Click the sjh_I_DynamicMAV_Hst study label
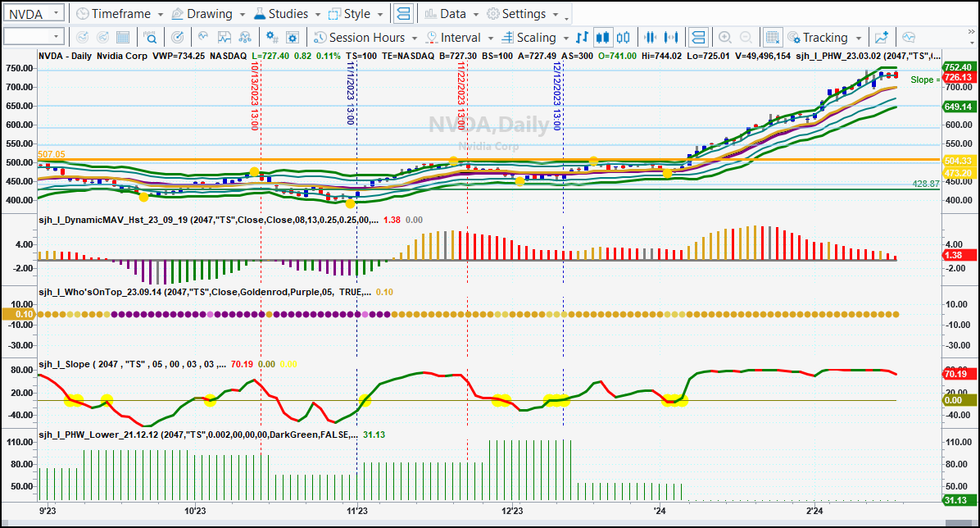Screen dimensions: 980x528 pos(208,220)
